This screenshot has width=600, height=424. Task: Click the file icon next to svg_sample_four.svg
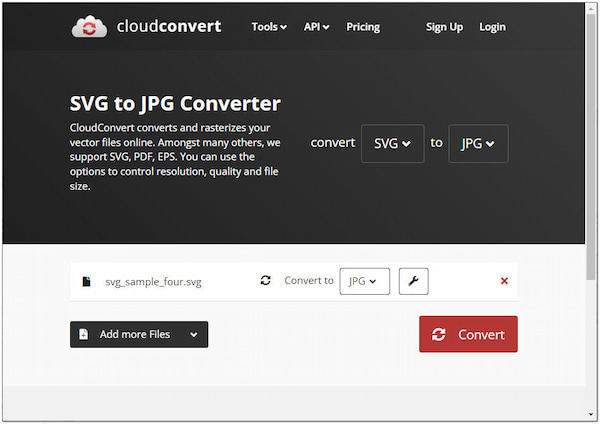pos(86,281)
